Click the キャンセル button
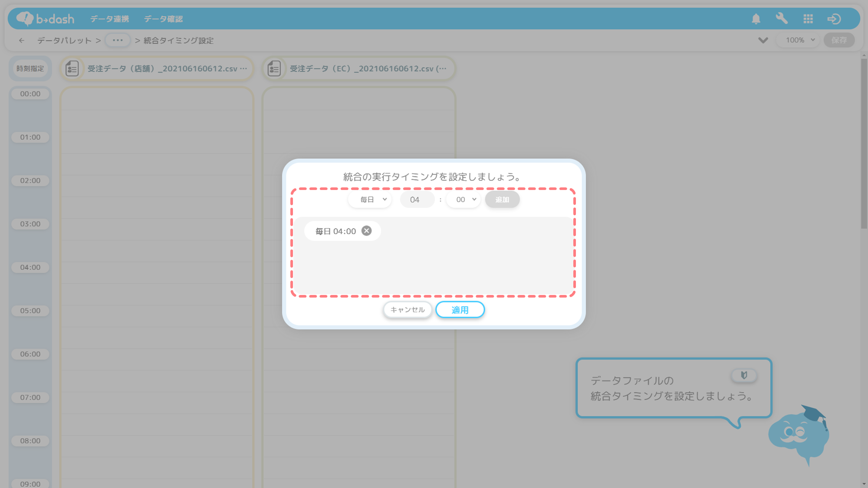 (x=408, y=310)
